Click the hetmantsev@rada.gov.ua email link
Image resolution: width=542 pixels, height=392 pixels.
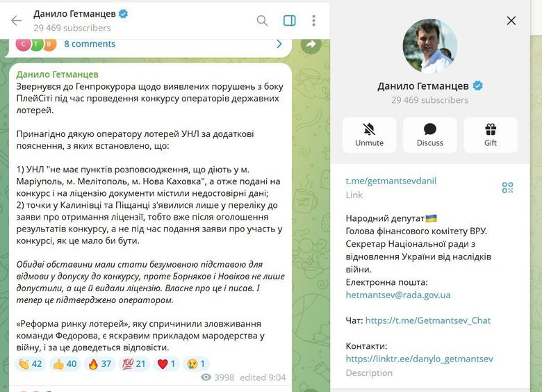(x=398, y=295)
